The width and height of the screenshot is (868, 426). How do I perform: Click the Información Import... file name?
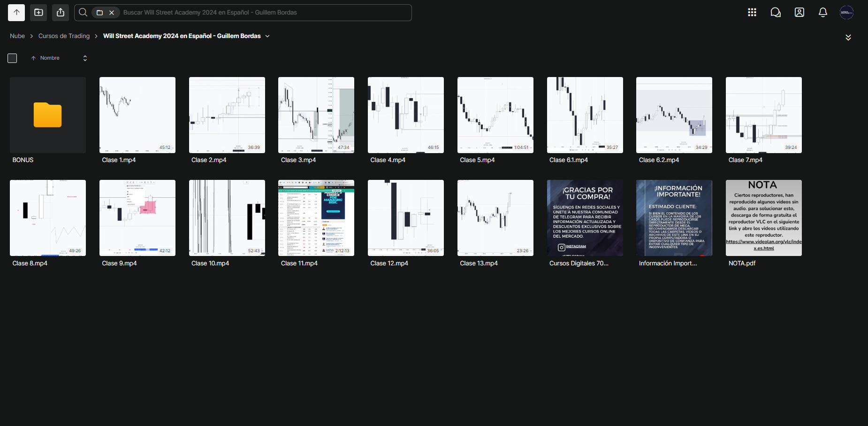pos(668,263)
